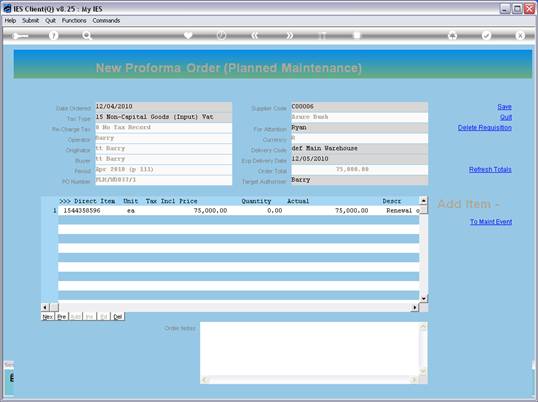Open the To Maint Event link
538x402 pixels.
[491, 222]
